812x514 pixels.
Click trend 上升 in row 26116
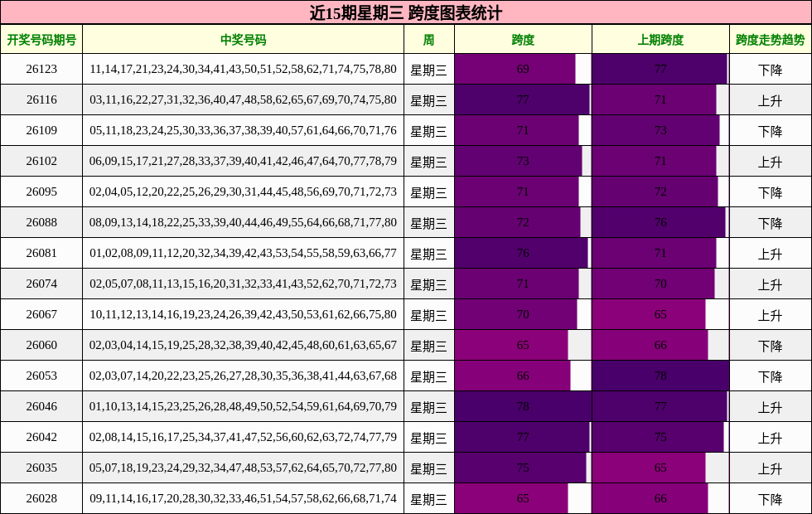[x=770, y=100]
